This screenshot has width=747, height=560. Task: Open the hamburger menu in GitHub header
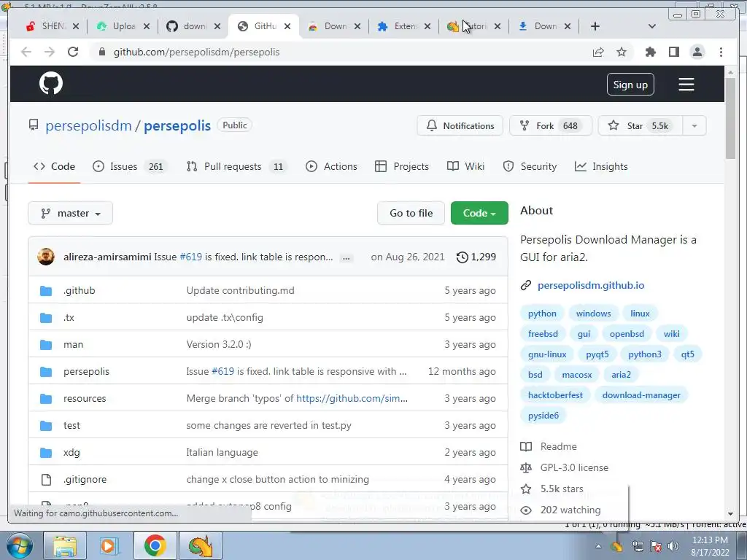point(686,85)
